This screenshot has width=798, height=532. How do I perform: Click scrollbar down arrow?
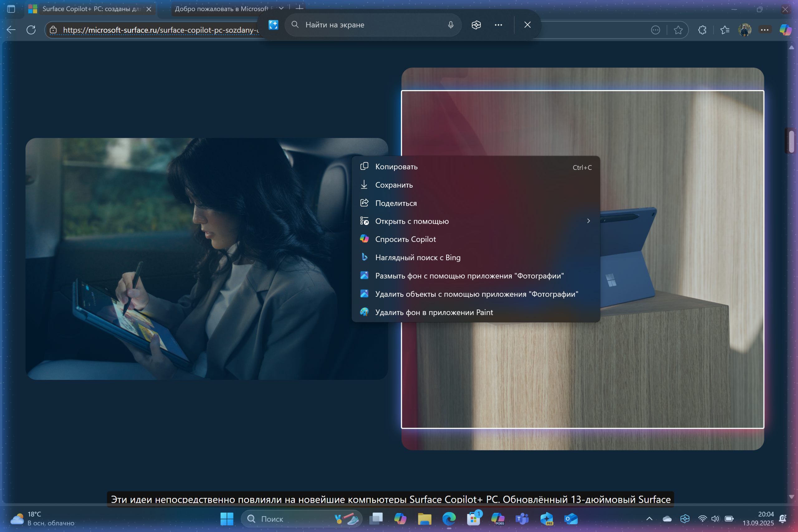pos(791,497)
